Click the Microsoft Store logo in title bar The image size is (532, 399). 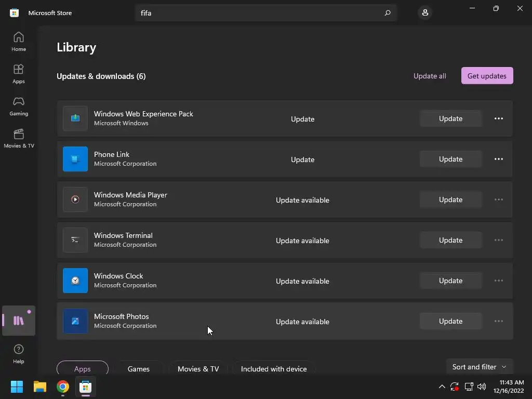pyautogui.click(x=14, y=13)
